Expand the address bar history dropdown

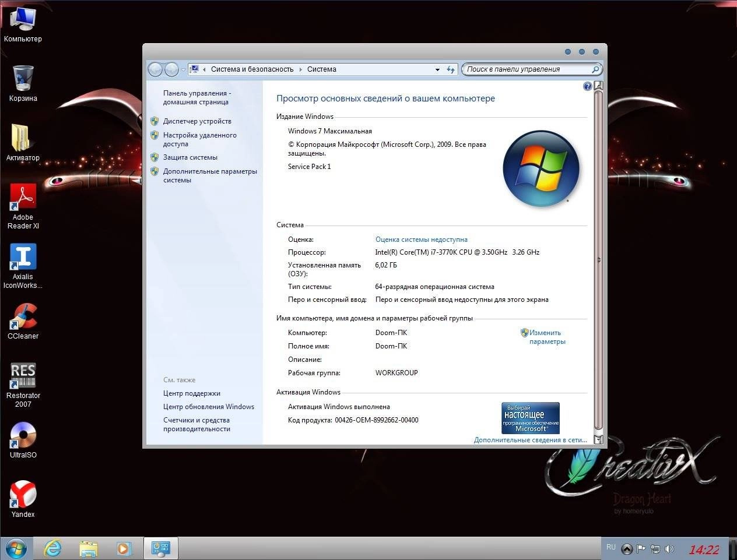[x=437, y=69]
